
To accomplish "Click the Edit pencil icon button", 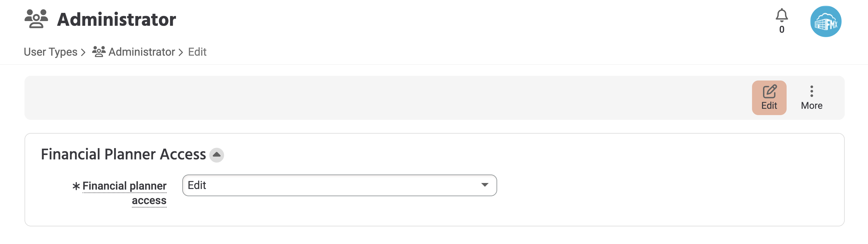I will (769, 97).
